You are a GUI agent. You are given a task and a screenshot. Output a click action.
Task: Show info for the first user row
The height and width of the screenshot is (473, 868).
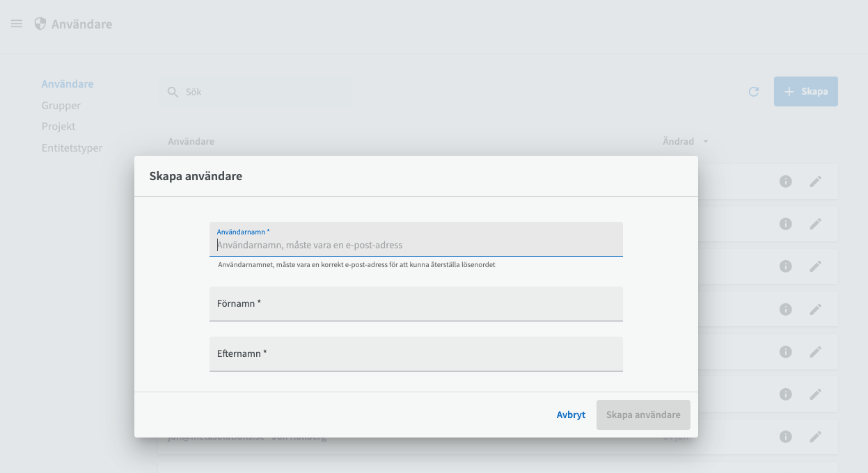tap(785, 182)
